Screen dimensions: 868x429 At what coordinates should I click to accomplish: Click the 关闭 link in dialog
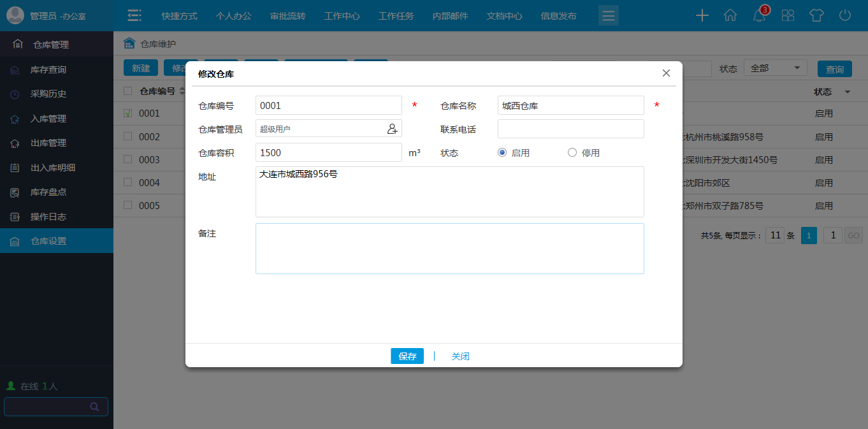point(460,356)
